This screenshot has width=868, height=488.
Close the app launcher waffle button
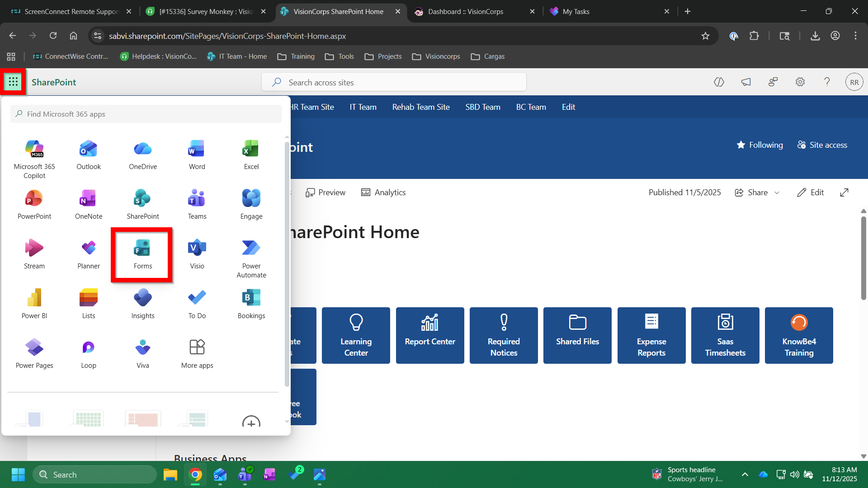pyautogui.click(x=13, y=82)
